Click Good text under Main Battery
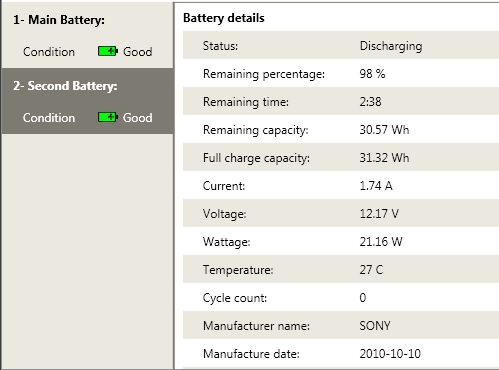This screenshot has width=499, height=370. 138,52
